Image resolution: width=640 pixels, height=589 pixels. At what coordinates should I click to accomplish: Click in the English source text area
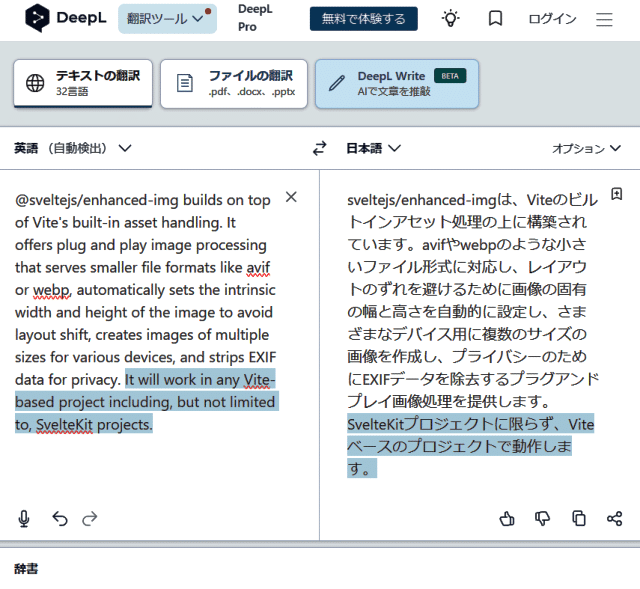pyautogui.click(x=145, y=312)
